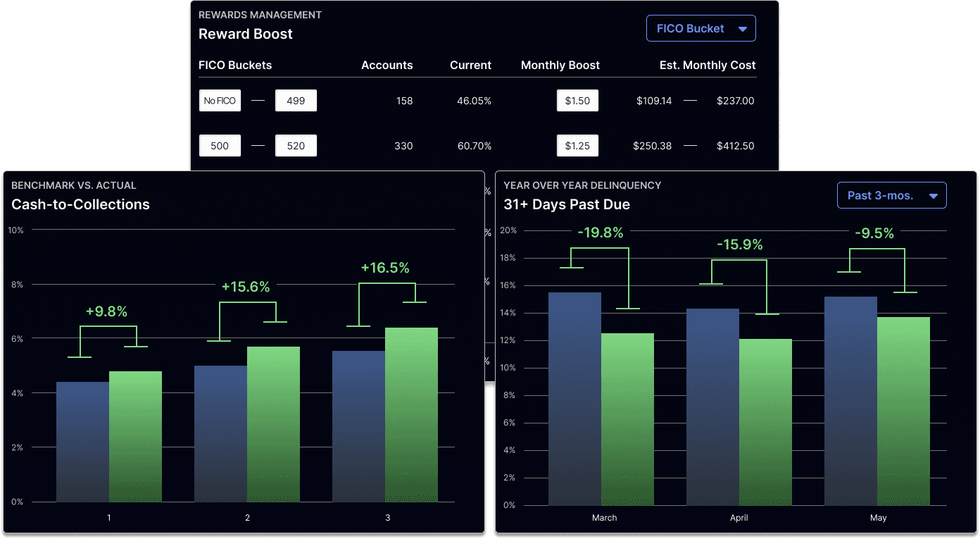Click the $237.00 cost estimate
980x539 pixels.
(735, 101)
